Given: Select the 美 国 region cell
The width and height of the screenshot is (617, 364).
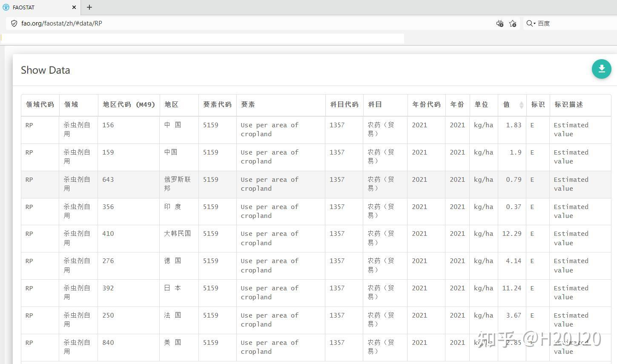Looking at the screenshot, I should click(179, 347).
